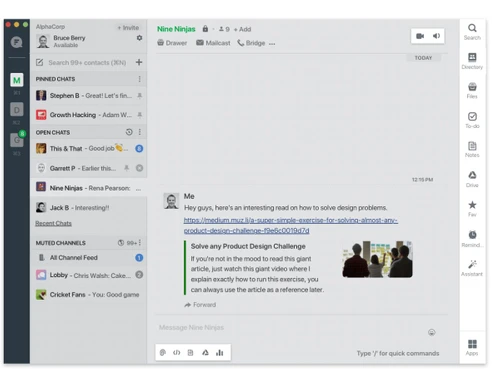Screen dimensions: 500x375
Task: Click + Add members to Nine Ninjas
Action: click(x=242, y=29)
